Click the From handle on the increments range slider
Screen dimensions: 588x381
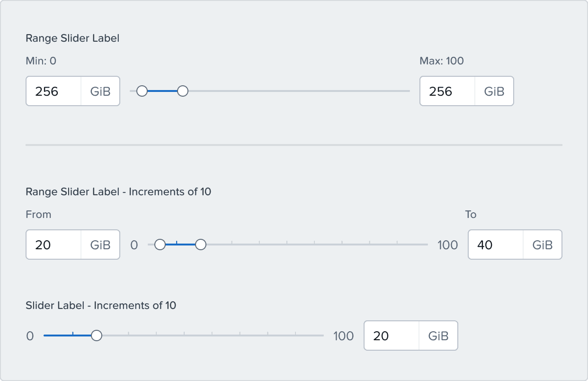[160, 245]
